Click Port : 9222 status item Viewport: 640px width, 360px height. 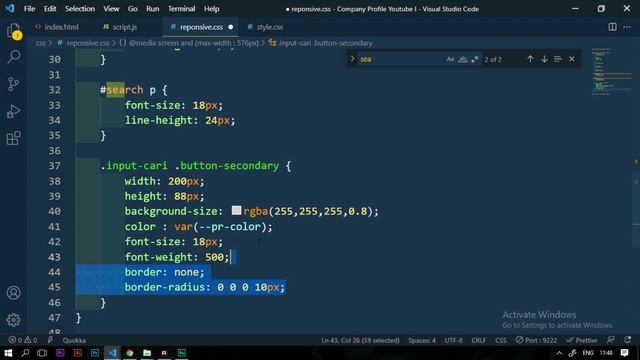(x=536, y=340)
